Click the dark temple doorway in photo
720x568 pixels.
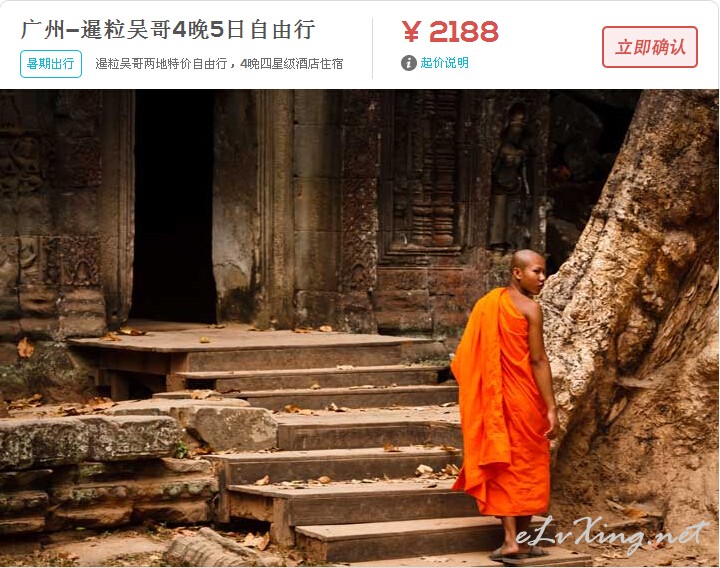click(x=174, y=207)
